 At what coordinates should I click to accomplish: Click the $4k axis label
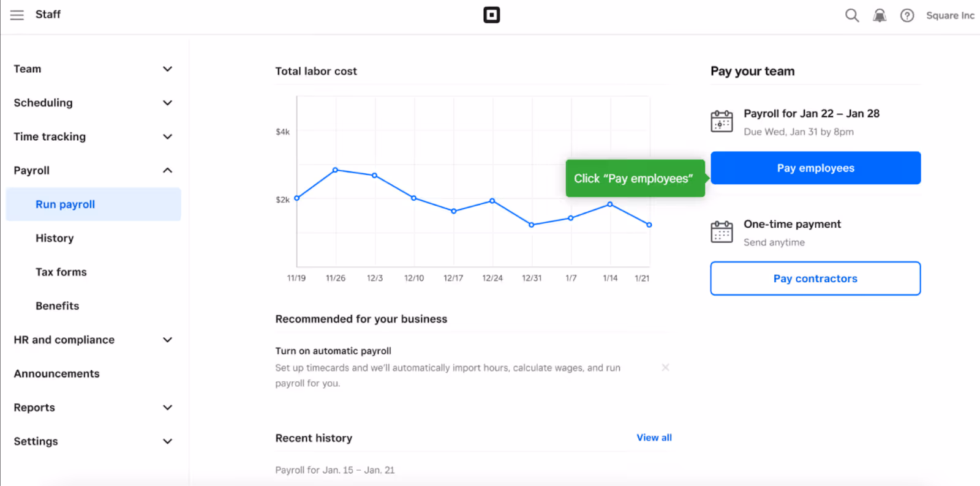[x=282, y=132]
